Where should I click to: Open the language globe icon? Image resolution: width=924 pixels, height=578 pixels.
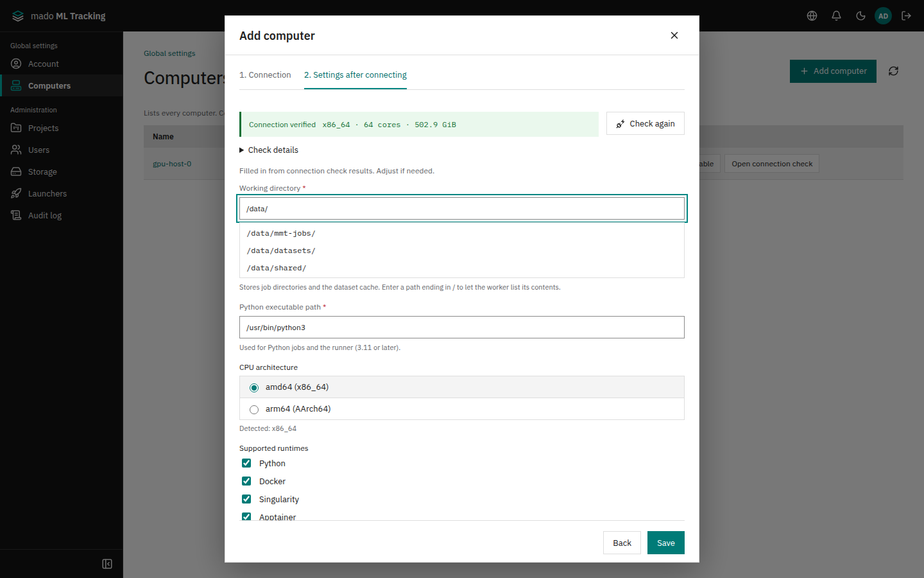812,16
